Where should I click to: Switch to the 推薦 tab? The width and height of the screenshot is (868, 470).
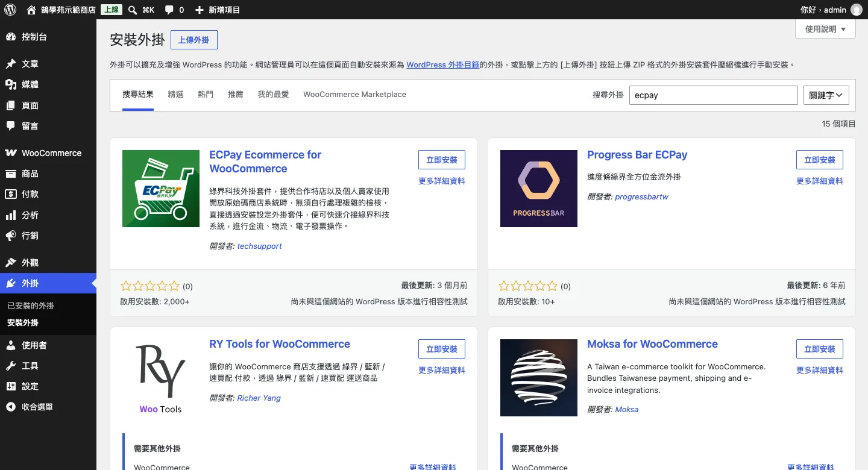(x=236, y=95)
